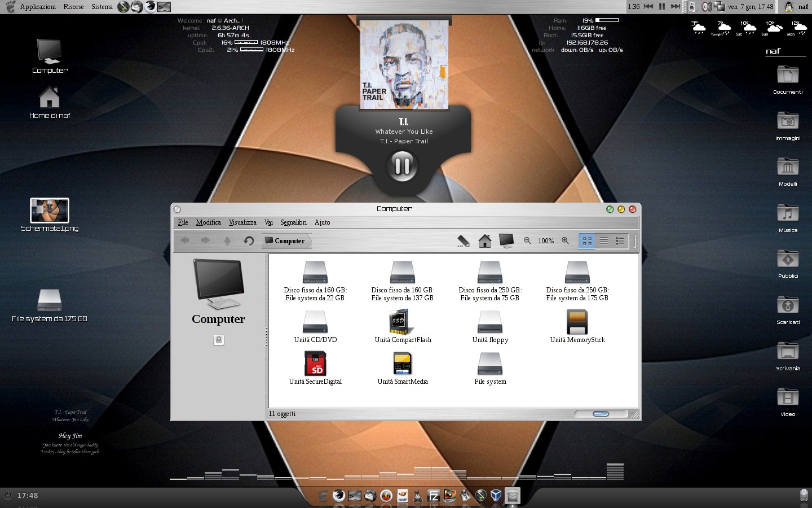This screenshot has width=812, height=508.
Task: Open the 160 GB disk with 137 GB file system
Action: [402, 281]
